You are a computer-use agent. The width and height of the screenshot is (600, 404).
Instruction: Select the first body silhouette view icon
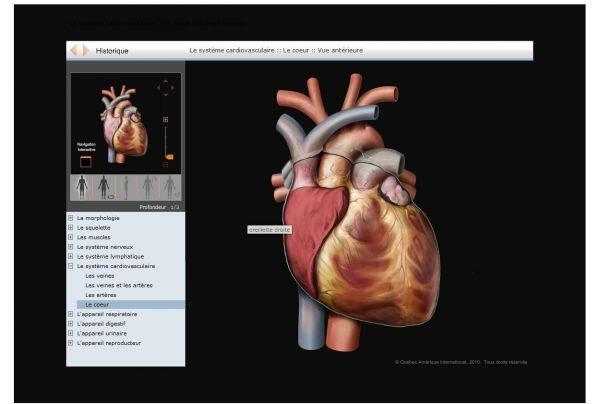pyautogui.click(x=82, y=187)
